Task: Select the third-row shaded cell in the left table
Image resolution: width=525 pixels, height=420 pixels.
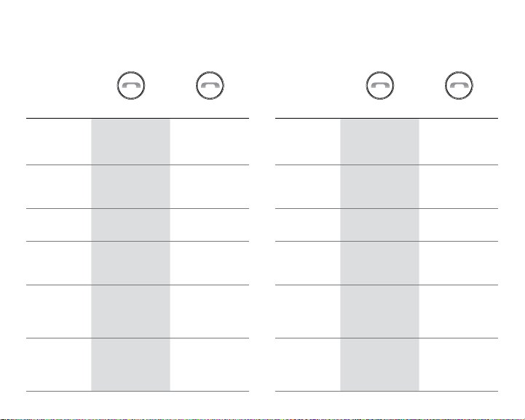Action: (130, 225)
